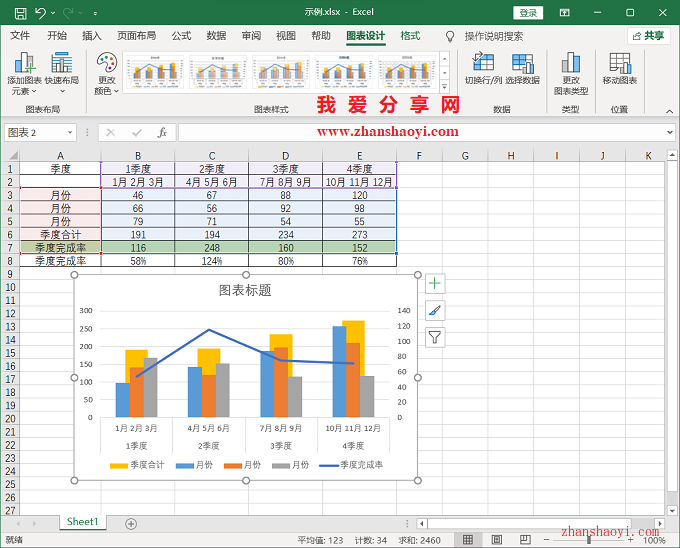Collapse the ribbon with the chevron

[x=670, y=111]
